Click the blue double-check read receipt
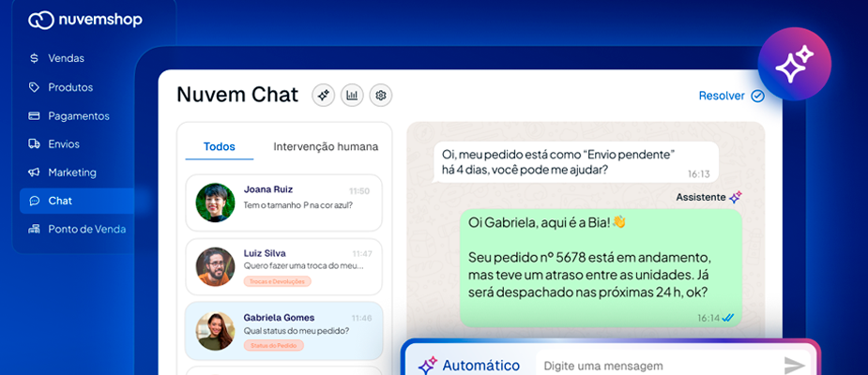 tap(728, 318)
